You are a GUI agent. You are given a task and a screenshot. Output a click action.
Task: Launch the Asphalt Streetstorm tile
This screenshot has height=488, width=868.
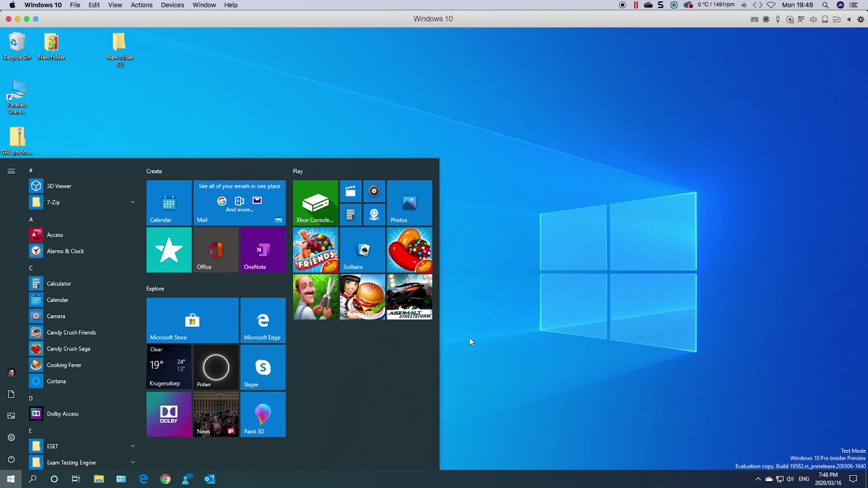point(409,297)
